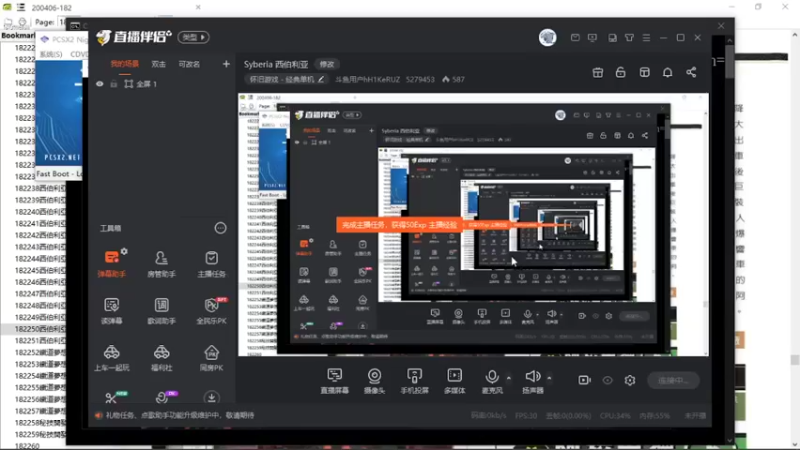Screen dimensions: 800x450
Task: Click the gift box icon in header
Action: (x=597, y=72)
